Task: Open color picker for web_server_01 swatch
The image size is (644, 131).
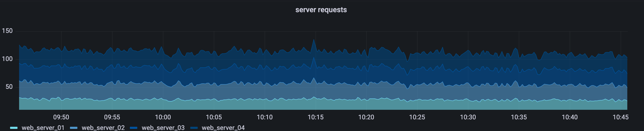Action: coord(14,128)
